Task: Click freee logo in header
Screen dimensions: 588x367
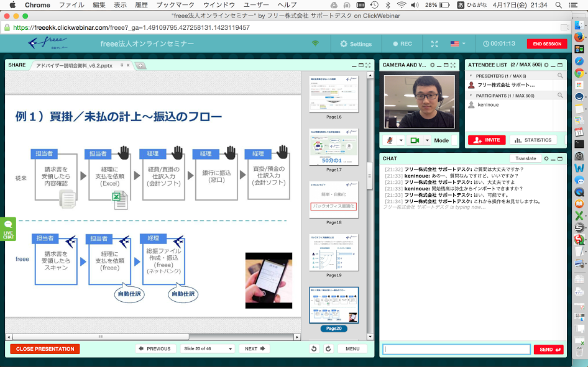Action: (48, 43)
